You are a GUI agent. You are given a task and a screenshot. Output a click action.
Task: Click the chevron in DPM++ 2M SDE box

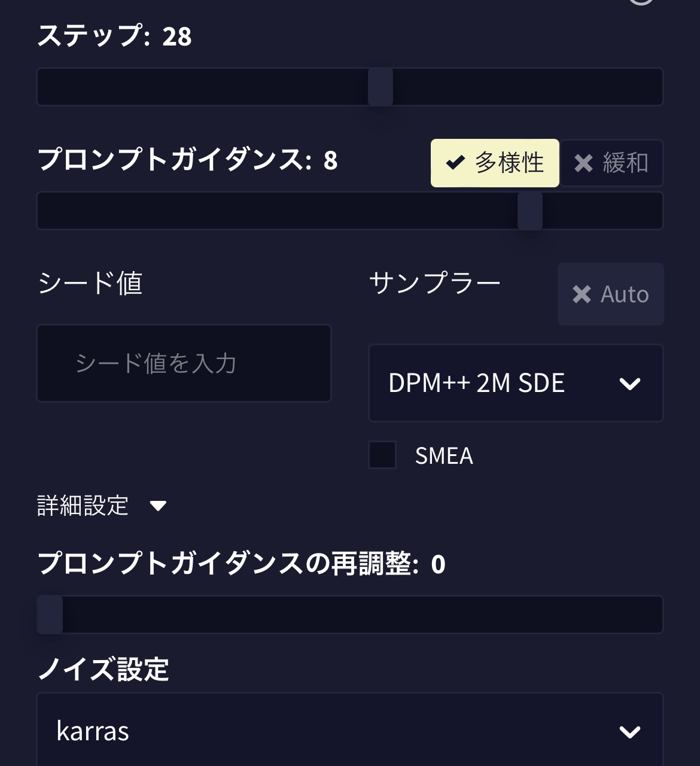(629, 384)
